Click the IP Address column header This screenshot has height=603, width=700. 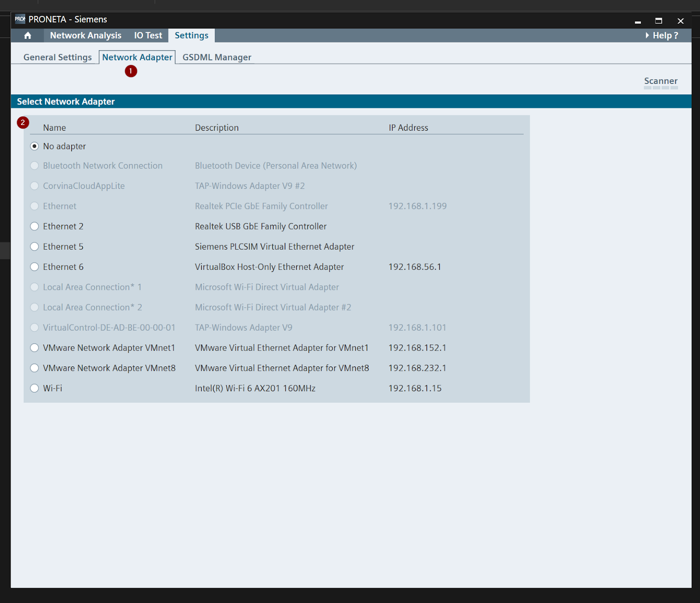(409, 128)
